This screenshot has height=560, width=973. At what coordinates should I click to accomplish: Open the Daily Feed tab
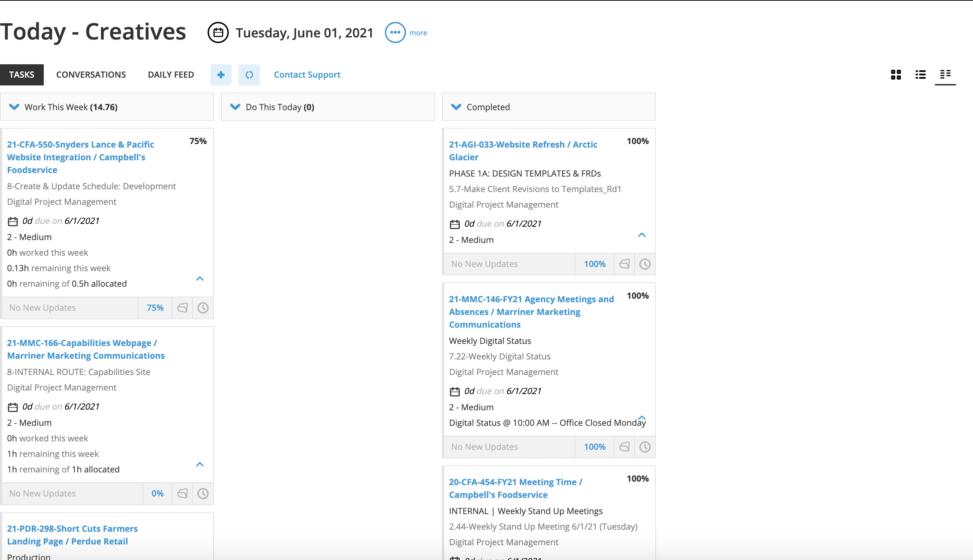[x=171, y=75]
